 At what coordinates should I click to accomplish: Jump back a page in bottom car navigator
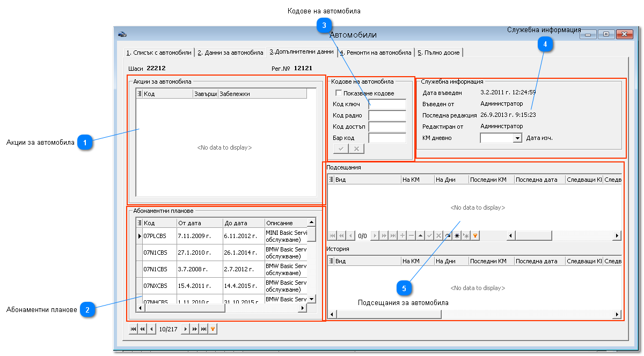(x=142, y=329)
